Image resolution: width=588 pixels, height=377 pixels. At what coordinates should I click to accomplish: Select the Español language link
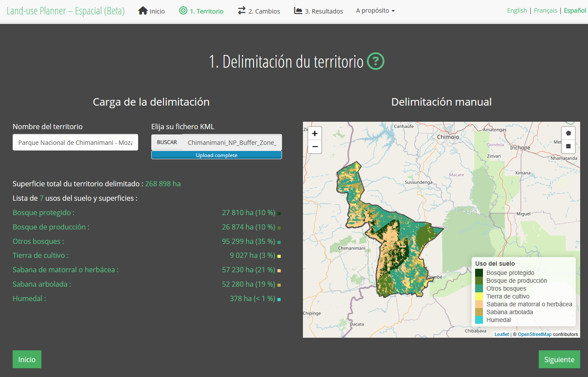[575, 11]
